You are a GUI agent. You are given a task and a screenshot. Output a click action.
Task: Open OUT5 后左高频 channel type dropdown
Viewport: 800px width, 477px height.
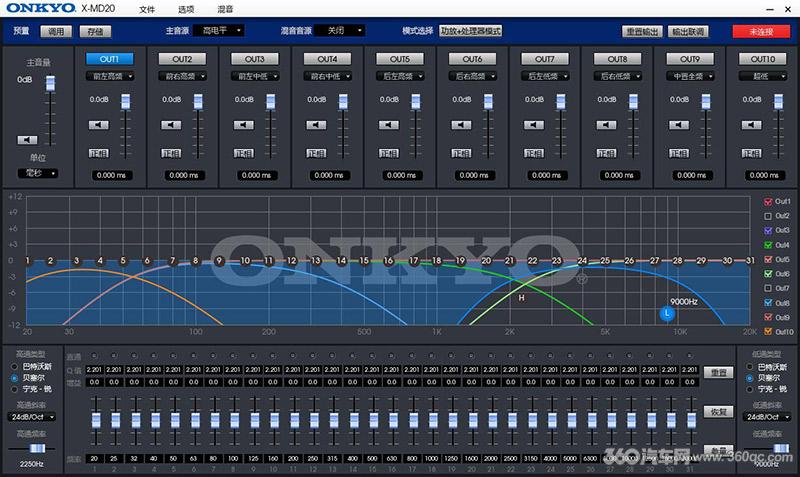click(x=400, y=77)
